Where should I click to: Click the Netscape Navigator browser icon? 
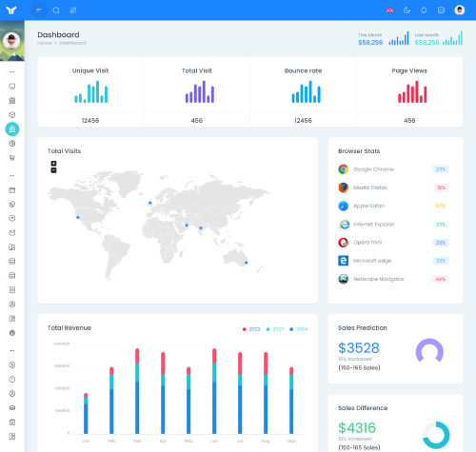click(x=343, y=279)
